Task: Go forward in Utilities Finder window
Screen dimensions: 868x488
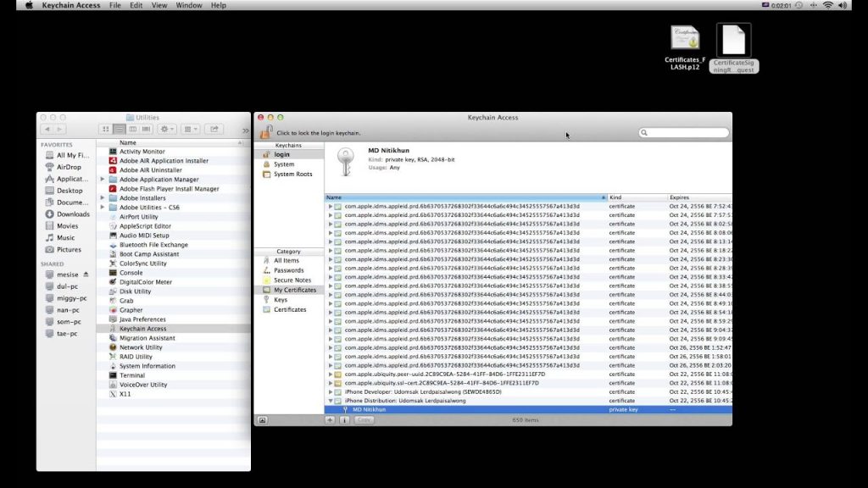Action: pyautogui.click(x=59, y=129)
